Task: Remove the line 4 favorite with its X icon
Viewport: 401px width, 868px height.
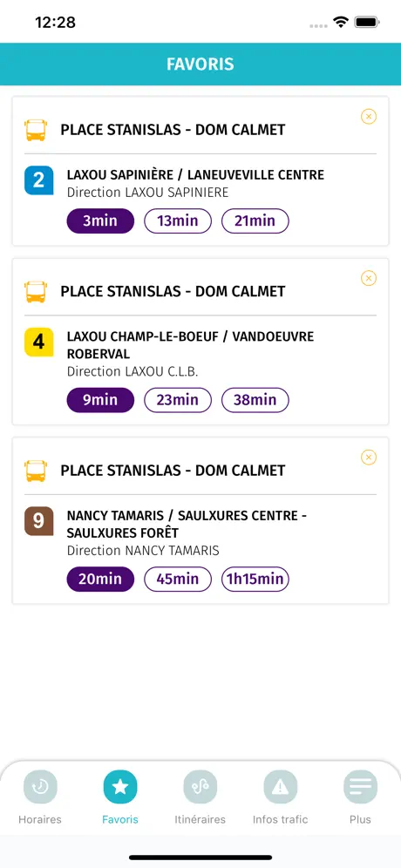Action: (x=369, y=278)
